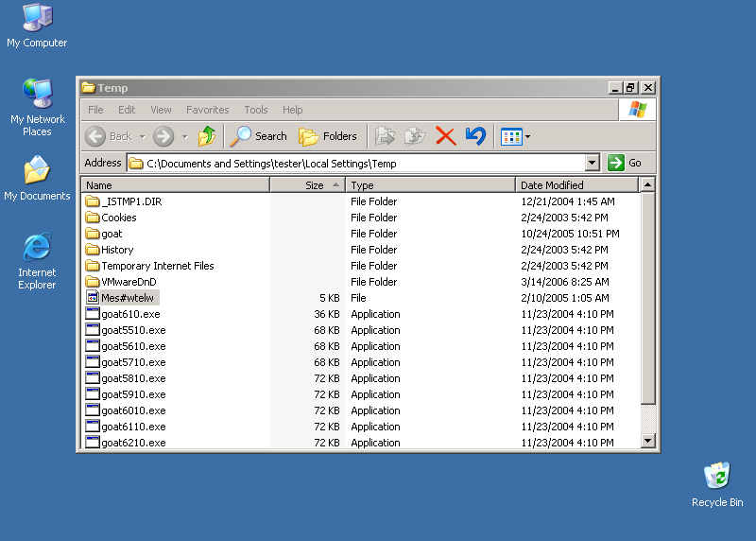Expand the Back history dropdown arrow
The image size is (756, 541).
coord(143,136)
